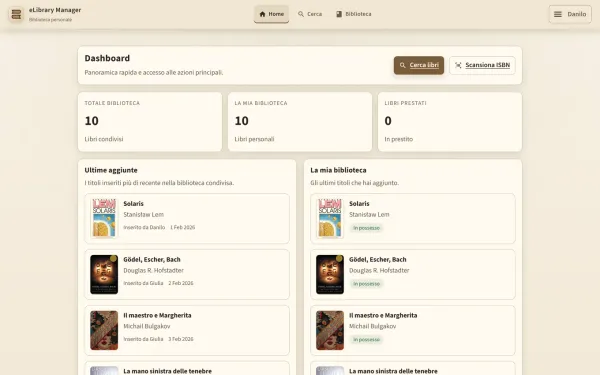Viewport: 600px width, 375px height.
Task: Click the La mia biblioteca section heading
Action: pos(338,170)
